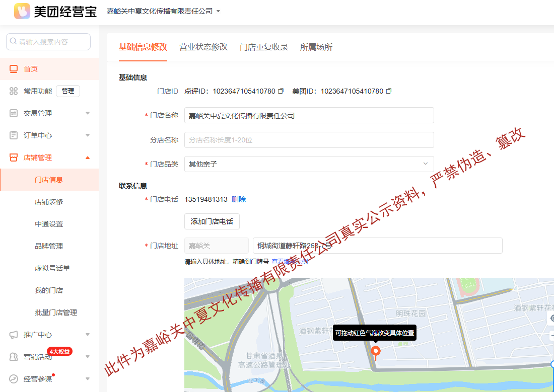Screen dimensions: 554x392
Task: Open 虚拟号话单 submenu item
Action: pyautogui.click(x=52, y=268)
